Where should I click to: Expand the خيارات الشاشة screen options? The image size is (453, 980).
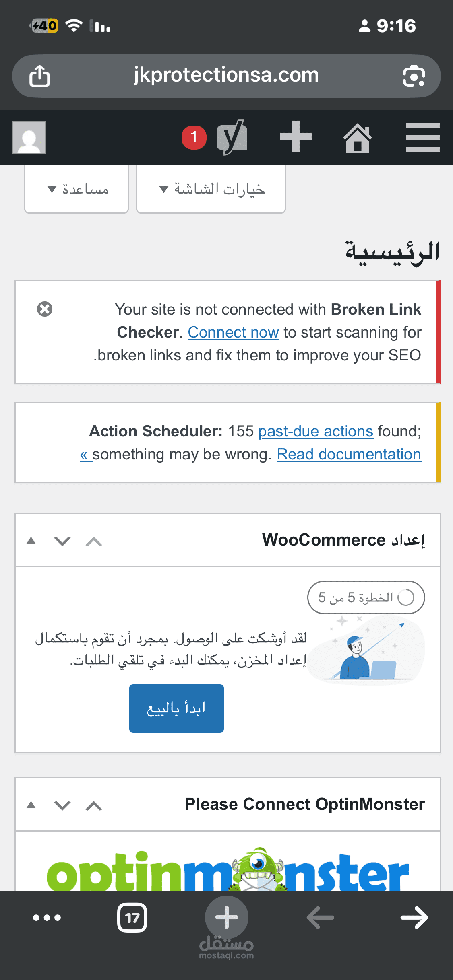(x=211, y=189)
